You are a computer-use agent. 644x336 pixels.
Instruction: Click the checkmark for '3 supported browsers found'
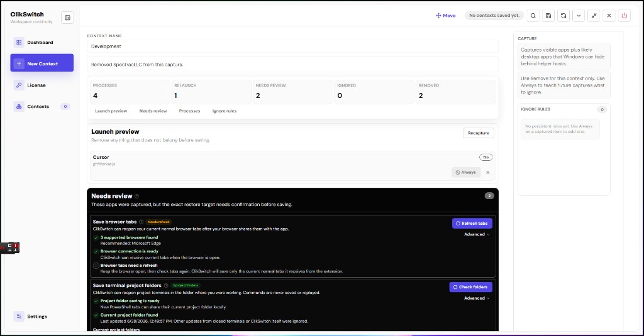coord(96,237)
